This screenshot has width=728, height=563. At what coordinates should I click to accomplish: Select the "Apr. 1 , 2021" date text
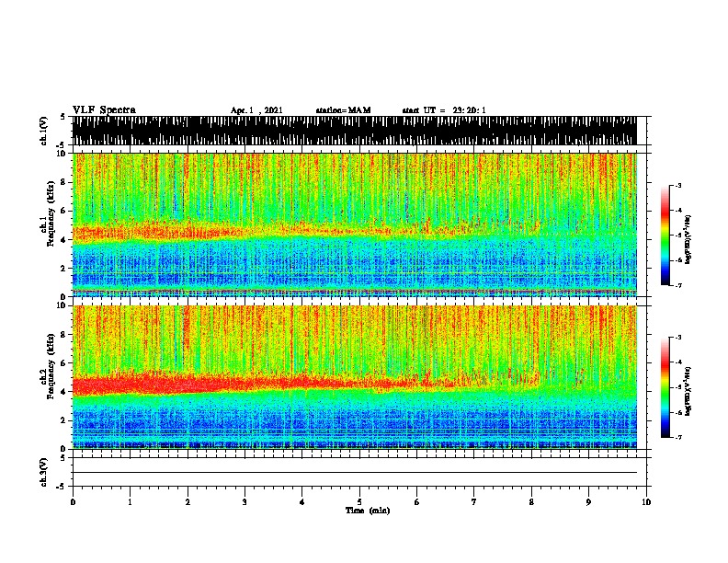point(256,110)
